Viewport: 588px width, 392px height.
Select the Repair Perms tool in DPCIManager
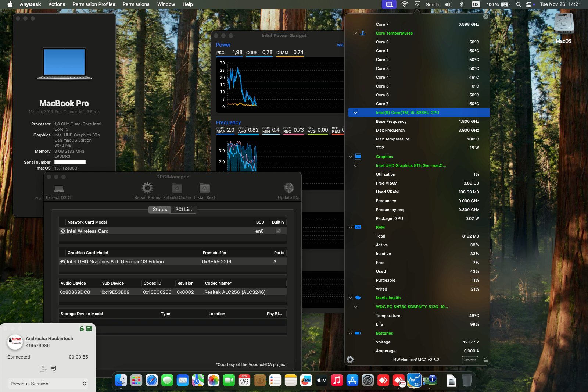click(147, 188)
